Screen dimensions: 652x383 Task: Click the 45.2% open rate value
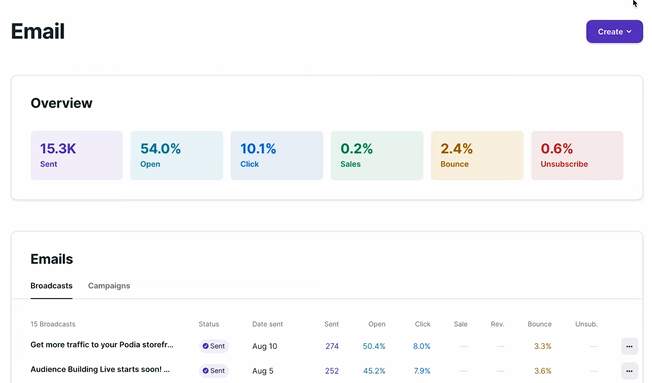pos(374,371)
